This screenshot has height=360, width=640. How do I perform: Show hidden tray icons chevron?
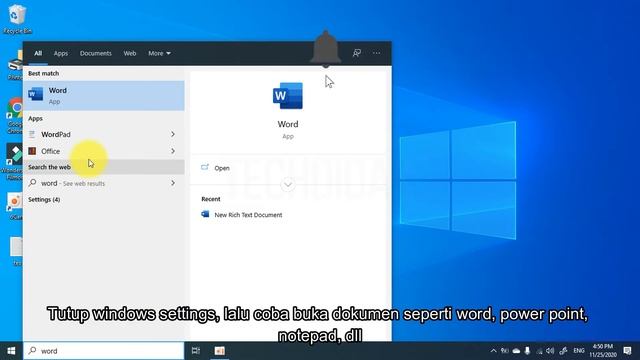click(x=493, y=351)
